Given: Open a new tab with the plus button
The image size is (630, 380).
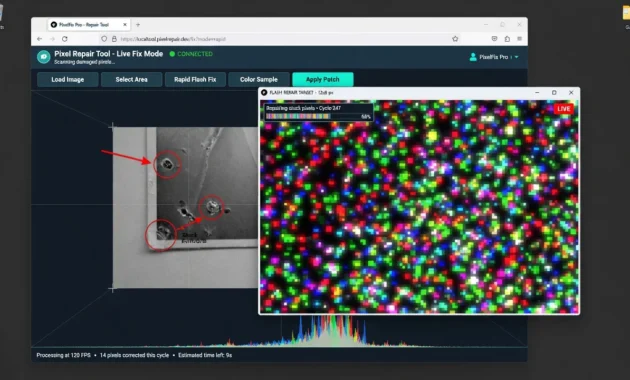Looking at the screenshot, I should [x=138, y=25].
